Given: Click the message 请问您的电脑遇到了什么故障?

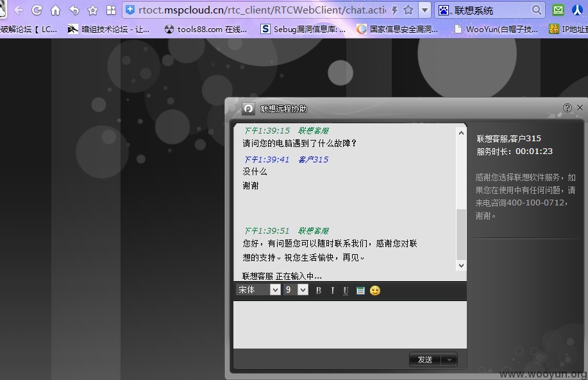Looking at the screenshot, I should [x=299, y=143].
